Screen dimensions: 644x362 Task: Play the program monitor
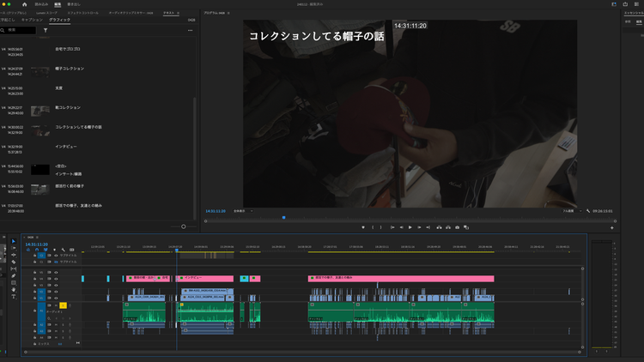pyautogui.click(x=410, y=227)
